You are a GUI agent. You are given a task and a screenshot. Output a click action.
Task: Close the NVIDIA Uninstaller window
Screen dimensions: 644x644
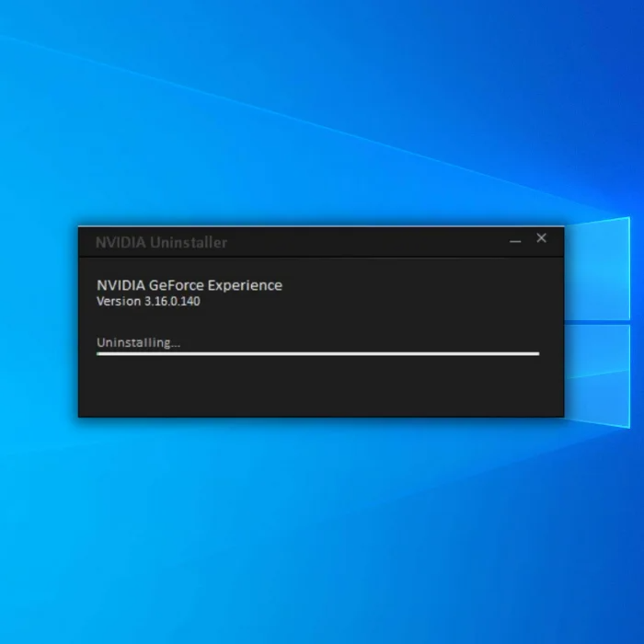[541, 237]
